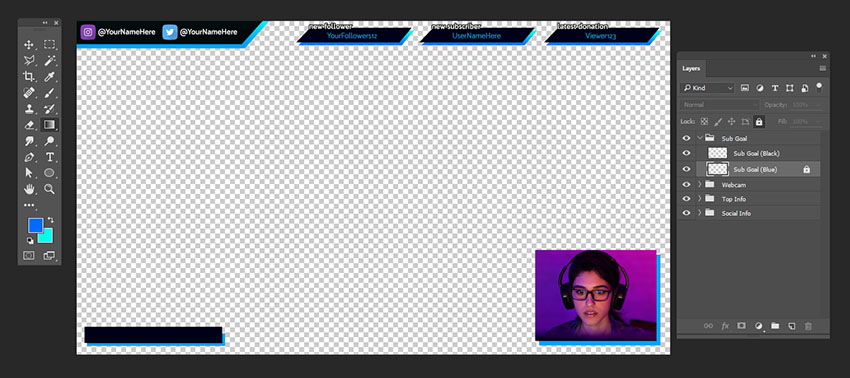Collapse the Sub Goal group

700,138
